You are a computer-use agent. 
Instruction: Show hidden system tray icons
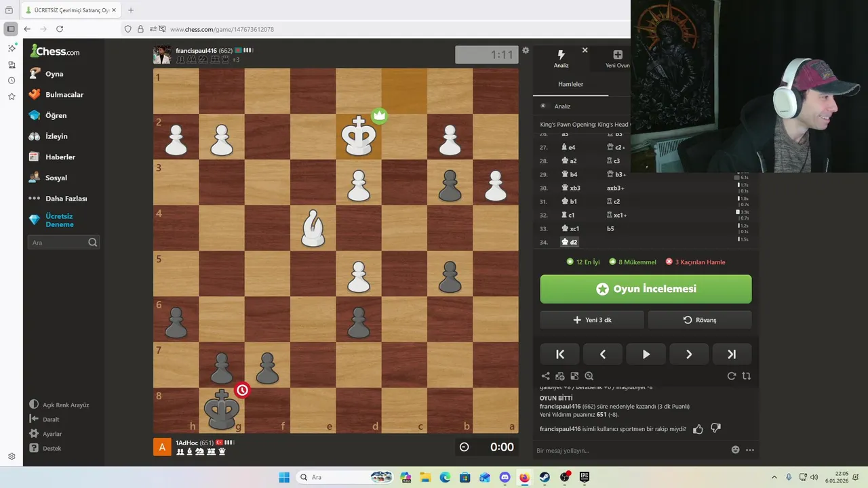point(774,477)
